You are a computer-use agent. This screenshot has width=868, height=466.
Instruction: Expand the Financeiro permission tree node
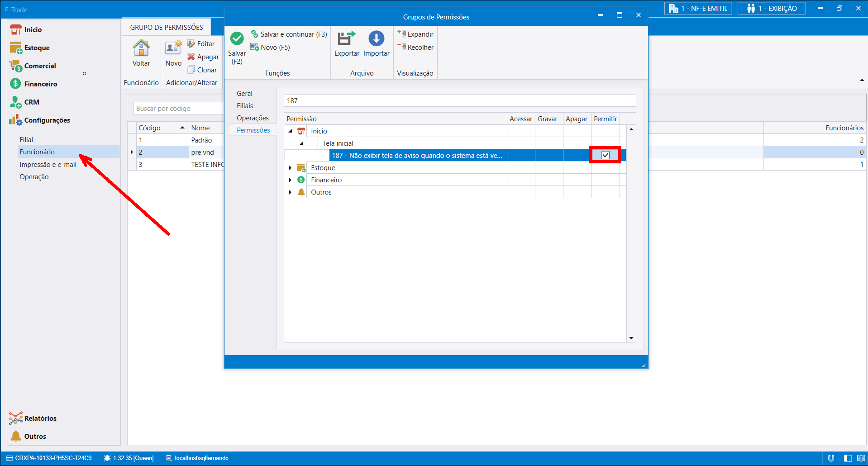pyautogui.click(x=290, y=180)
